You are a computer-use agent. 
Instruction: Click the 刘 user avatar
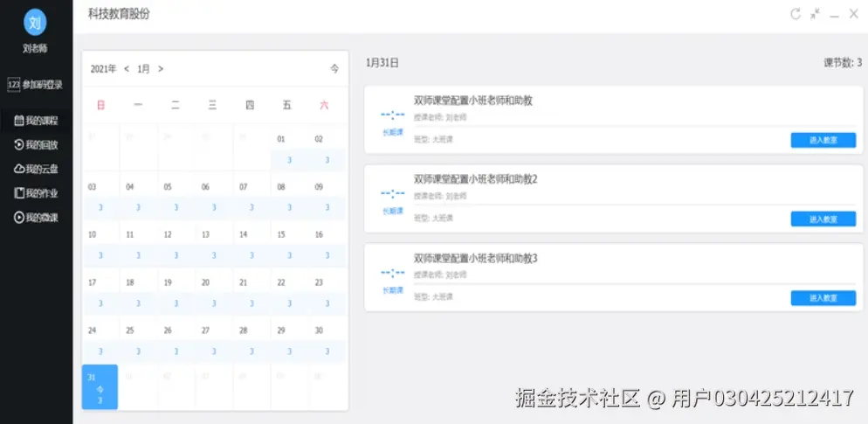pyautogui.click(x=35, y=22)
